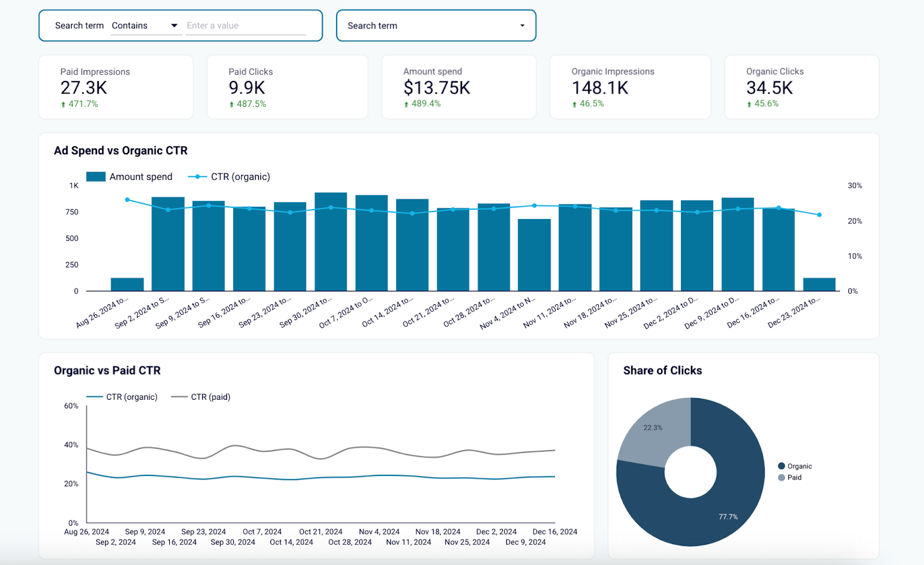This screenshot has width=924, height=565.
Task: Click the Amount spend legend color swatch
Action: 96,177
